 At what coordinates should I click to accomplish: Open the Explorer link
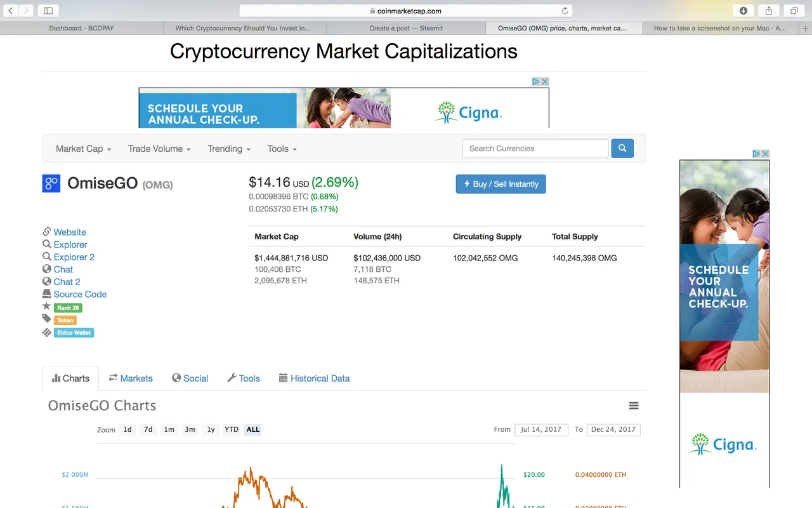tap(70, 244)
